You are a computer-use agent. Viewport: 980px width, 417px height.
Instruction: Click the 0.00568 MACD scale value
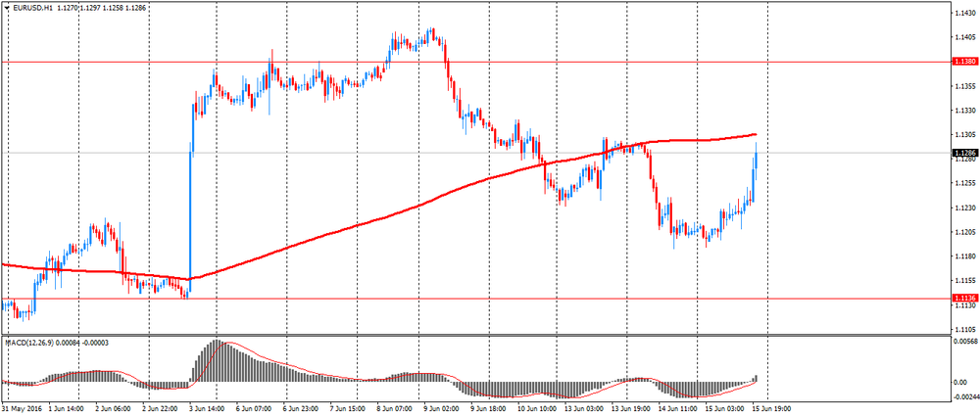click(x=963, y=341)
